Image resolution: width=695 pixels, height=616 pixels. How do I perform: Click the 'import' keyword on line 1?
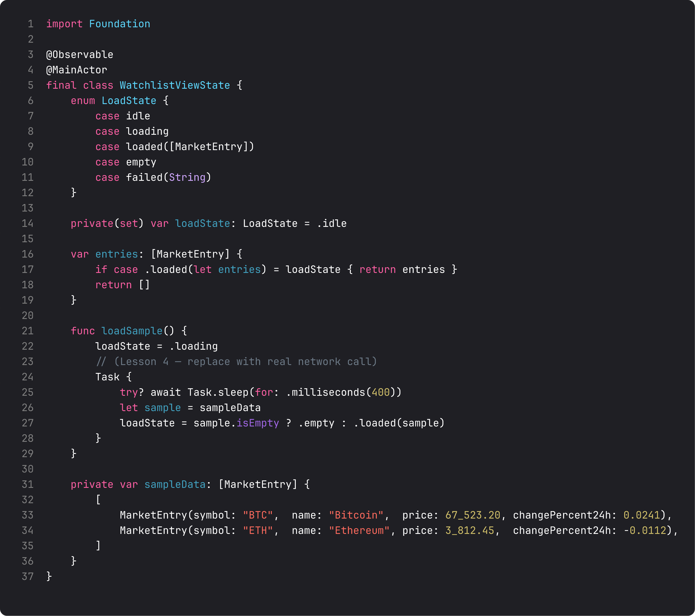coord(64,24)
